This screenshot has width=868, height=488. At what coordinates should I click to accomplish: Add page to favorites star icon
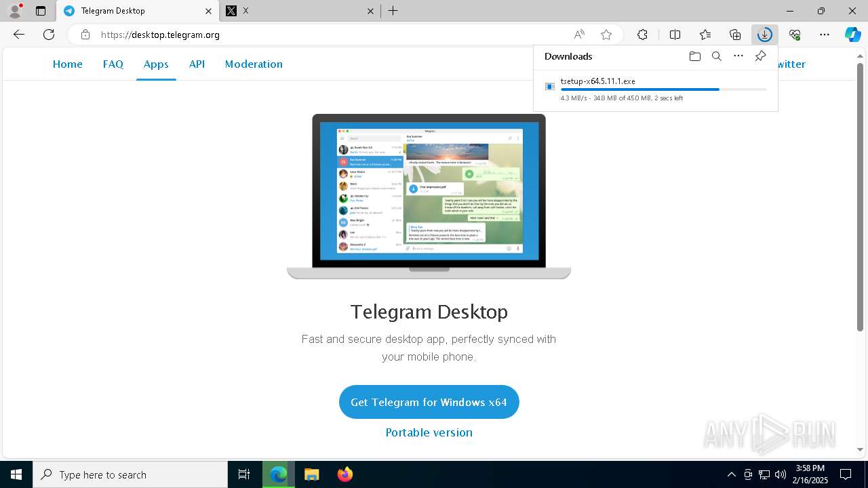coord(606,35)
